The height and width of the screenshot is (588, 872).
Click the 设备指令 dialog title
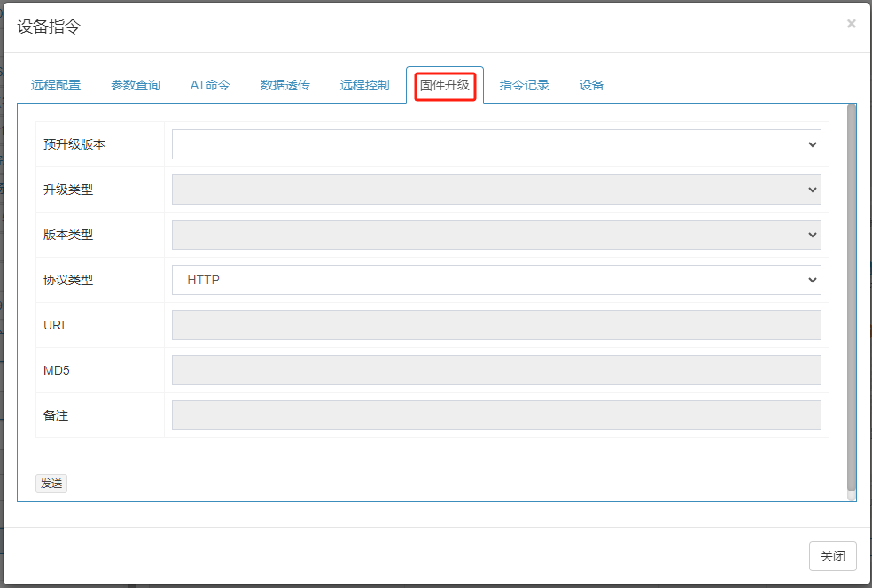point(49,27)
